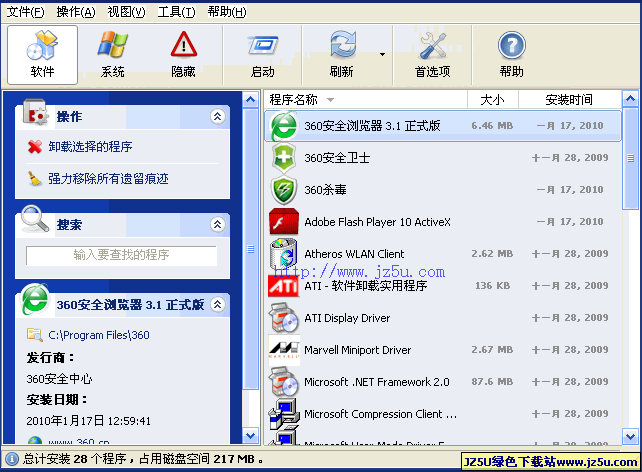Screen dimensions: 642x472
Task: Select the row text 360安全卫士
Action: point(337,158)
